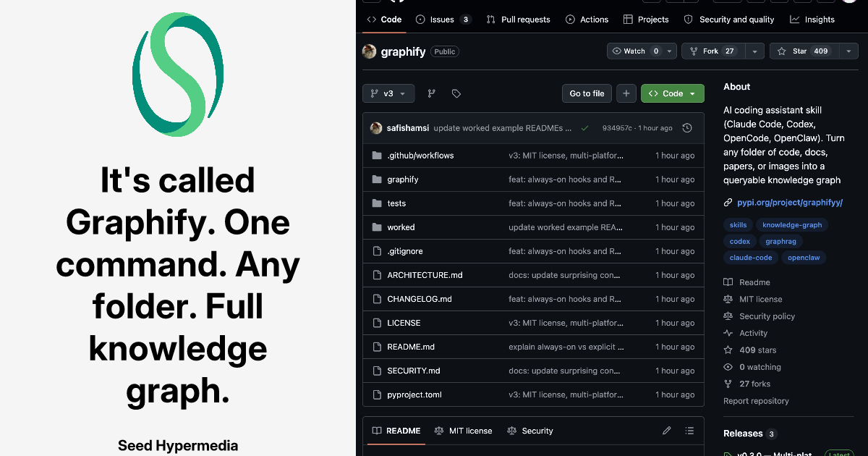
Task: Select the knowledge-graph topic tag
Action: 792,225
